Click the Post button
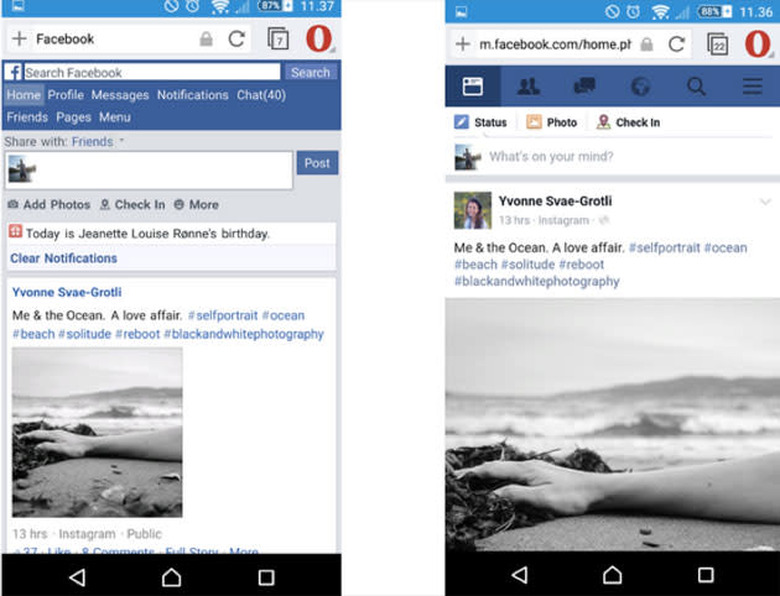The height and width of the screenshot is (596, 780). point(317,163)
